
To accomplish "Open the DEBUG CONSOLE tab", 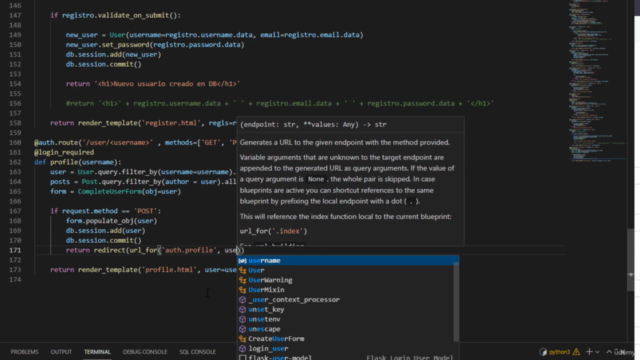I will 145,352.
